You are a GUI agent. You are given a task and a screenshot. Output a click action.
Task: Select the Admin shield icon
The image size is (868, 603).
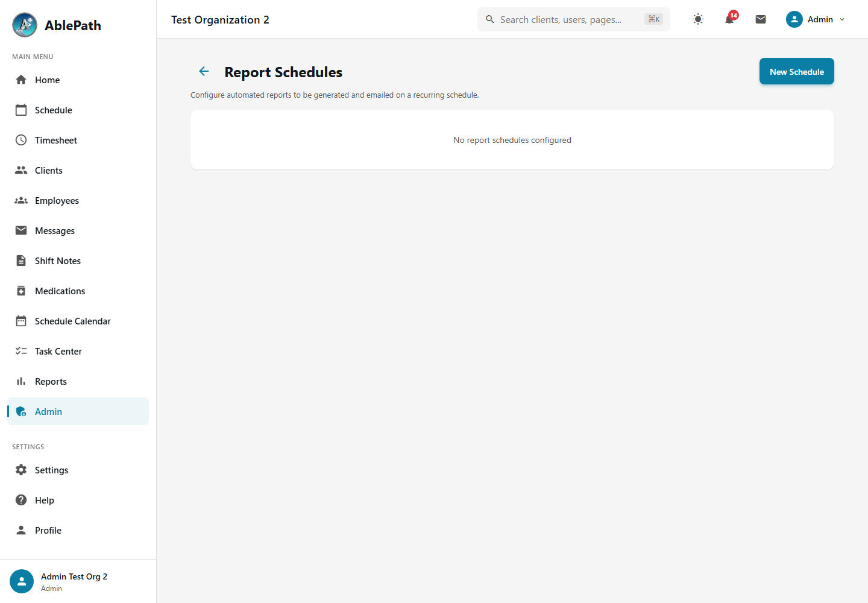coord(21,411)
